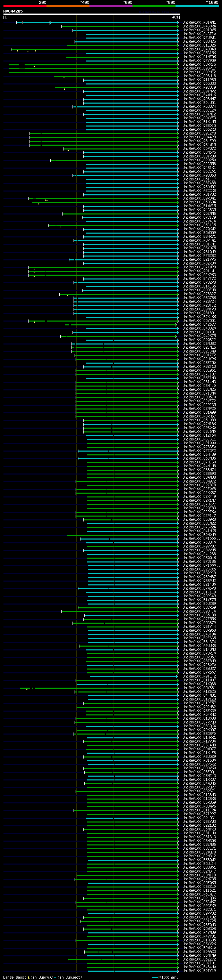Open hit UniRef100_C3RXI5
The image size is (222, 980).
(199, 65)
